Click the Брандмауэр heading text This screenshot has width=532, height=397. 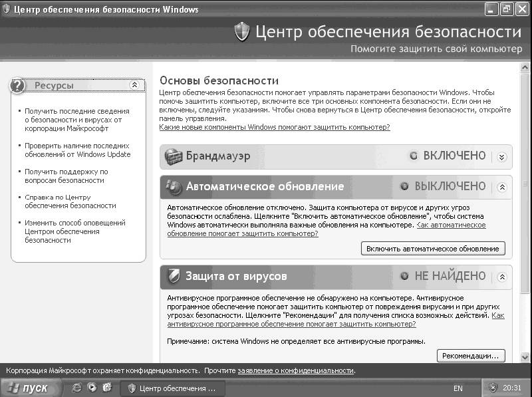(218, 156)
